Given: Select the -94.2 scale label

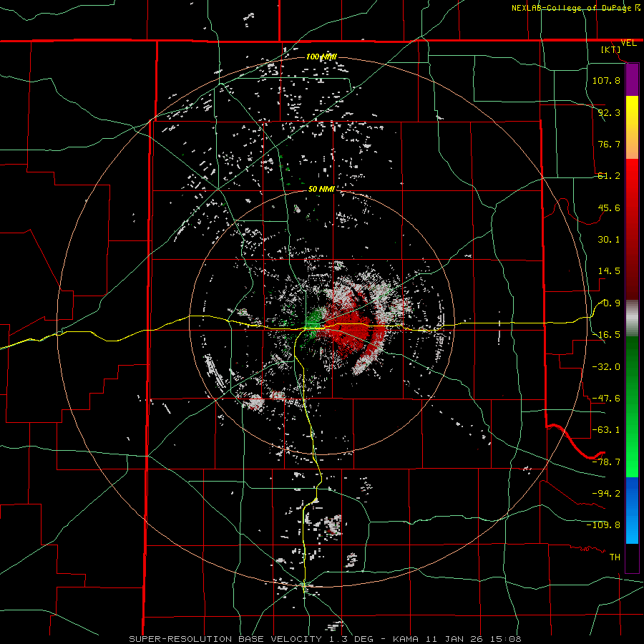Looking at the screenshot, I should tap(606, 493).
